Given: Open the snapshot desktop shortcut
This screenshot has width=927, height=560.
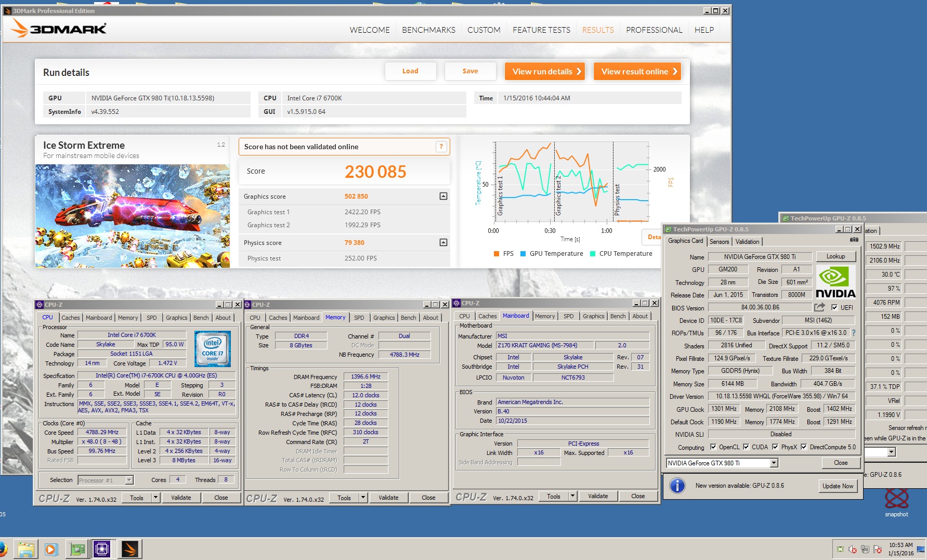Looking at the screenshot, I should pos(896,502).
